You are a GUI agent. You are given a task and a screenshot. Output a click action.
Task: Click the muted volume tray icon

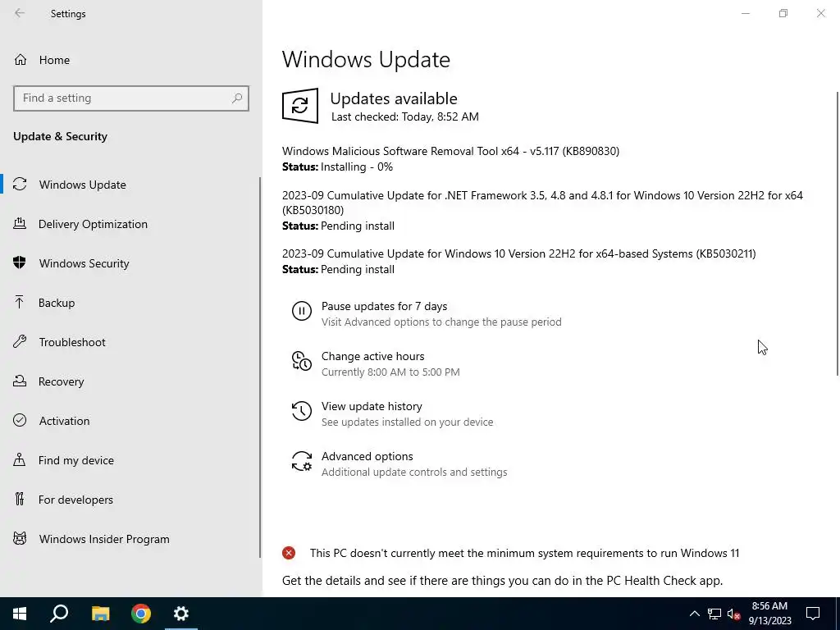(734, 614)
